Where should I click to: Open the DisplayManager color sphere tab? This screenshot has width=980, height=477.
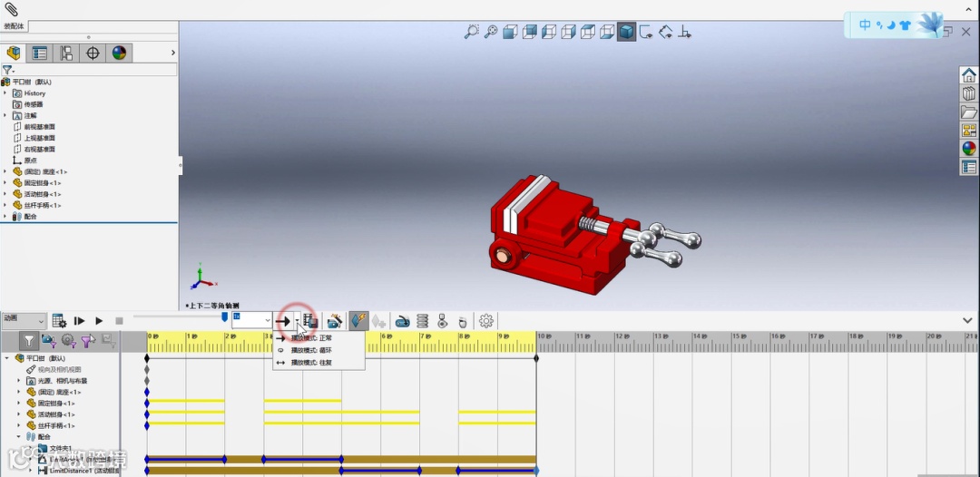click(x=119, y=54)
